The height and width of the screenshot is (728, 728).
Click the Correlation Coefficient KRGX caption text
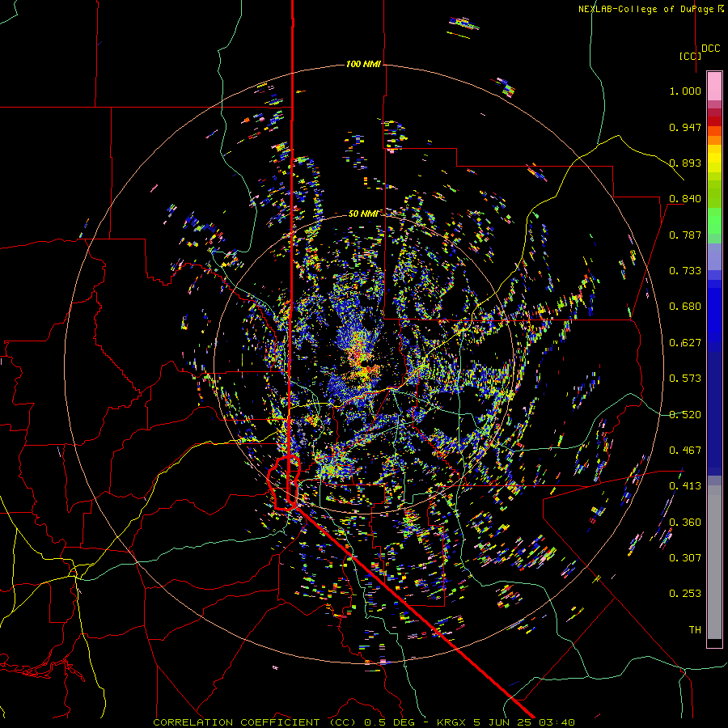pyautogui.click(x=364, y=722)
